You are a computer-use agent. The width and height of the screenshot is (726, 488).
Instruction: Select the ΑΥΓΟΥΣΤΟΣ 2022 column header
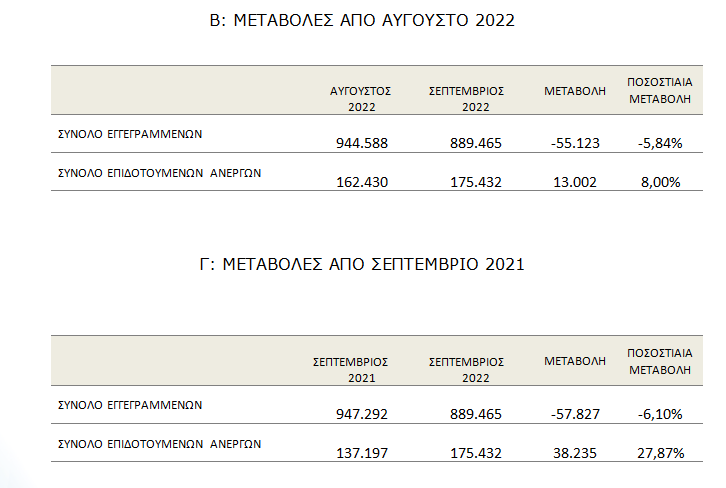[361, 99]
